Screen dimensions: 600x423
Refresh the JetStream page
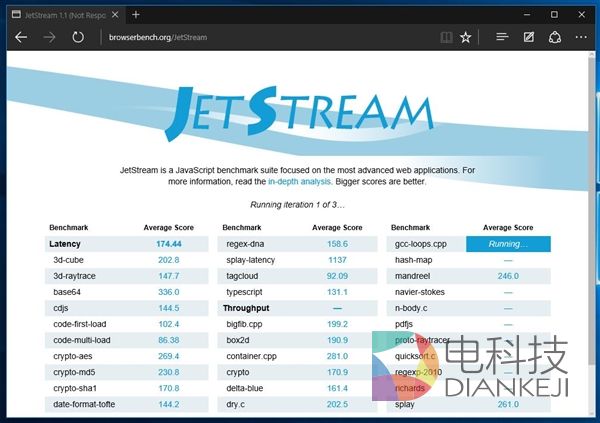click(x=78, y=37)
